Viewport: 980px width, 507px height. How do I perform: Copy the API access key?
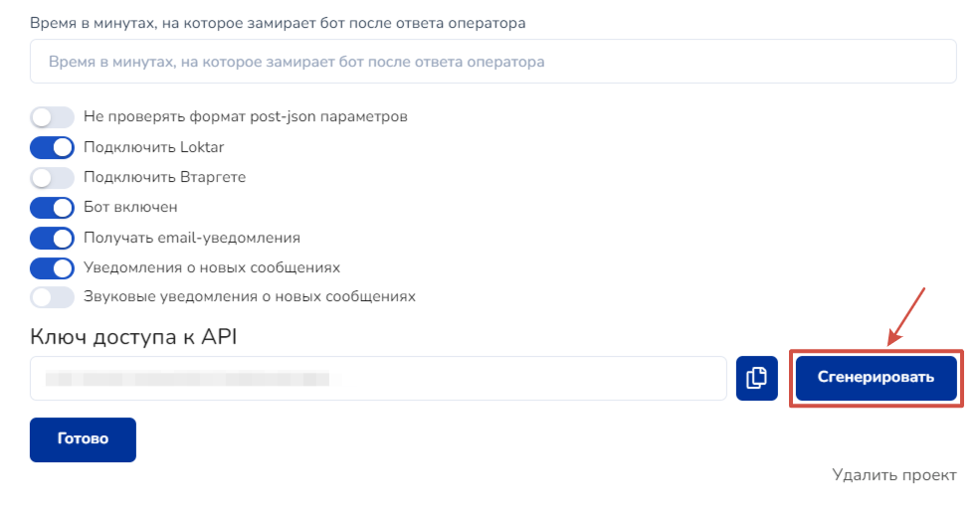(x=756, y=378)
